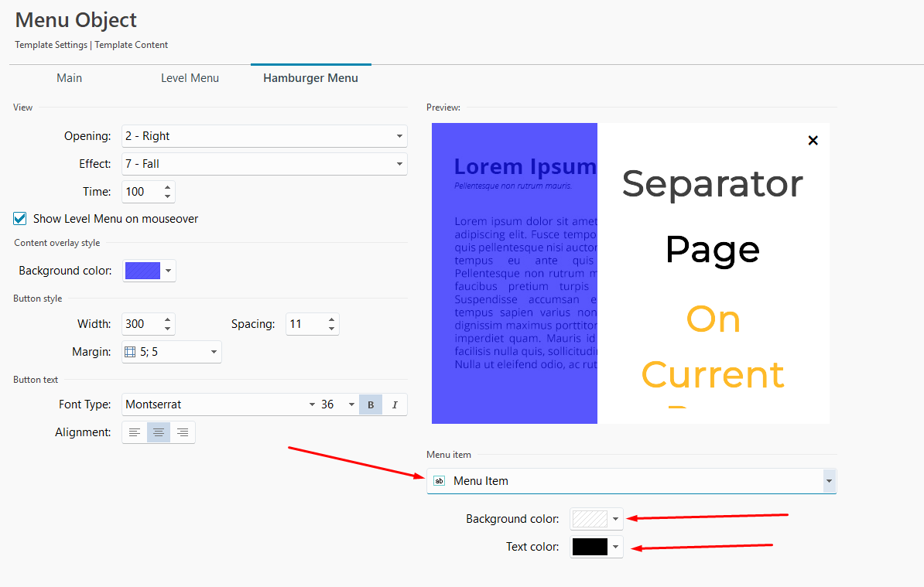Open the Opening direction dropdown

tap(399, 136)
